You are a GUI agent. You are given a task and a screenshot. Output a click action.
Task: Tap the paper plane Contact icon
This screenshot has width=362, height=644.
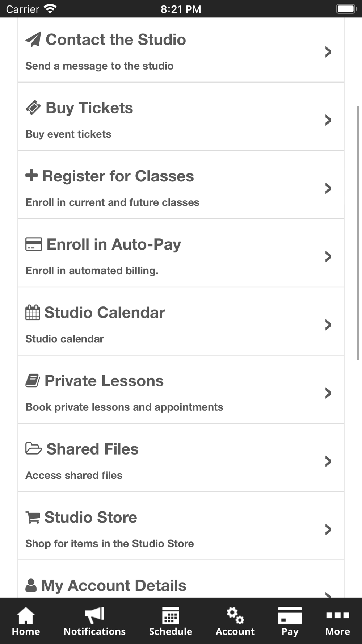coord(33,39)
